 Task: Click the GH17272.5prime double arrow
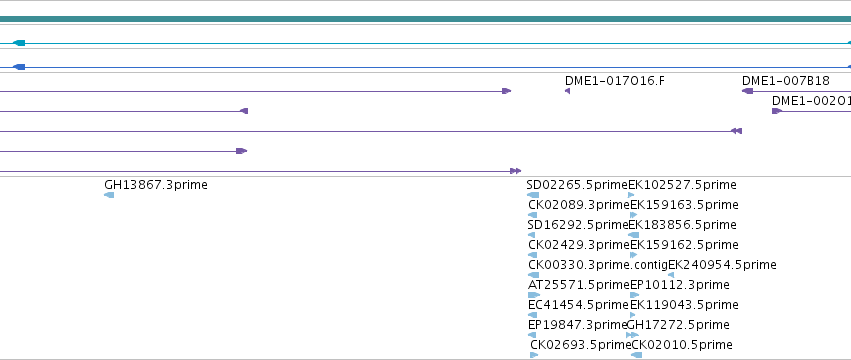point(632,335)
